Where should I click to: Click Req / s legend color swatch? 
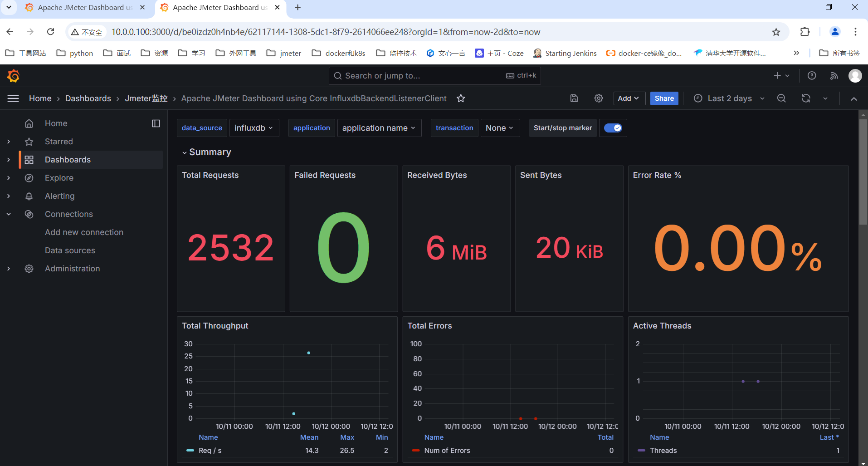(x=190, y=451)
